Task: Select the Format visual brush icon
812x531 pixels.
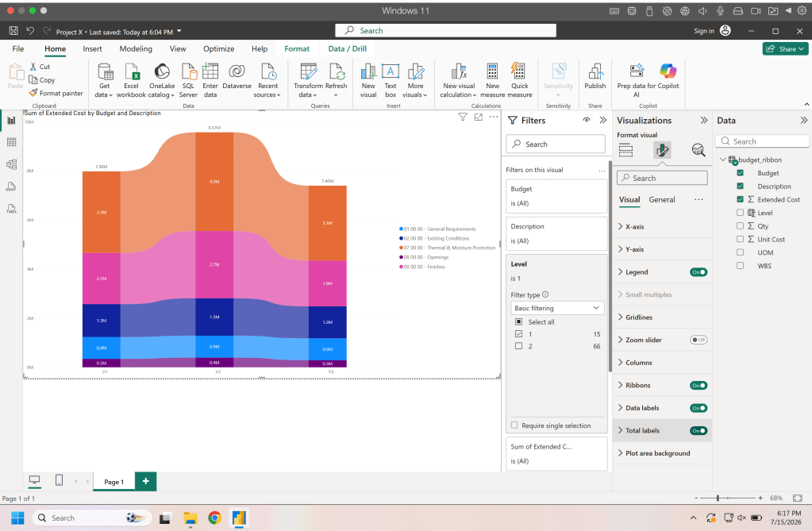Action: tap(662, 150)
